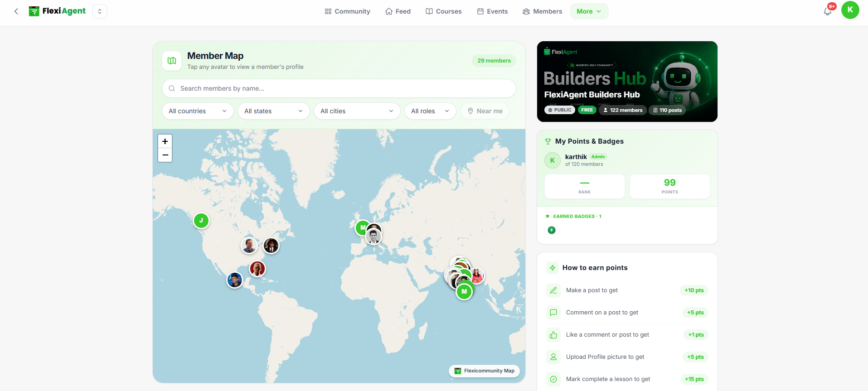
Task: Expand the All states dropdown
Action: [273, 111]
